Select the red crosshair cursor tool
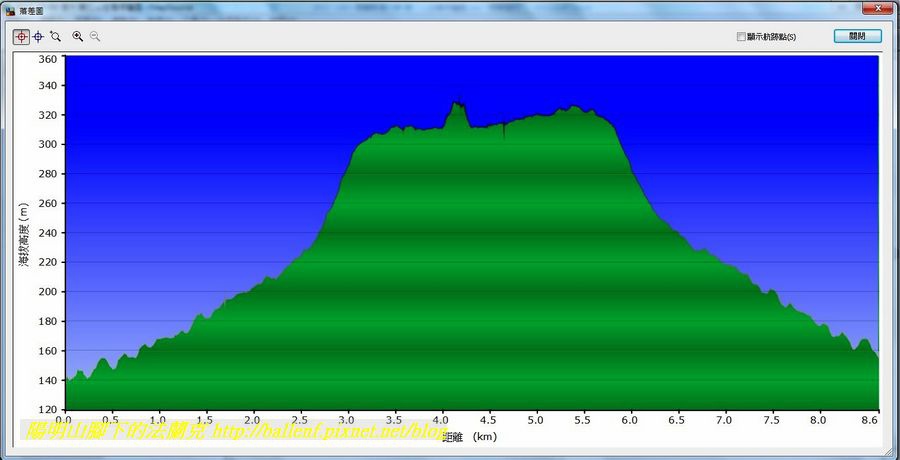The height and width of the screenshot is (460, 900). tap(21, 37)
